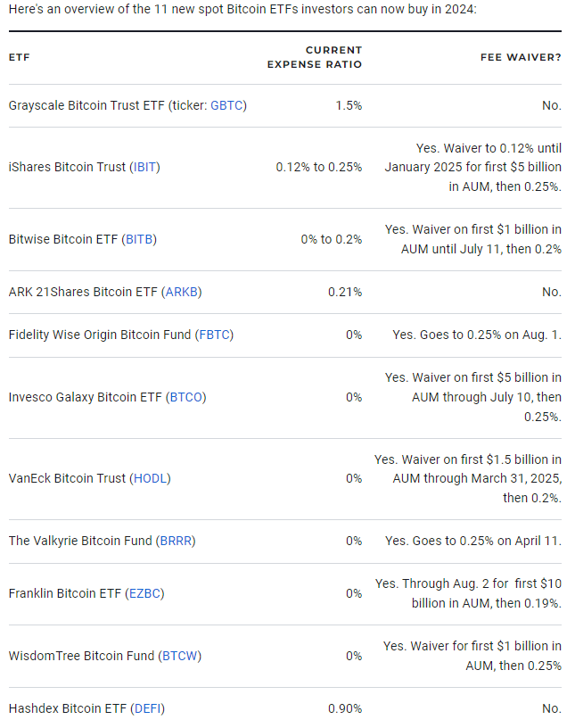
Task: Click the 'Goes to 0.25% on Aug. 1' cell
Action: point(477,335)
